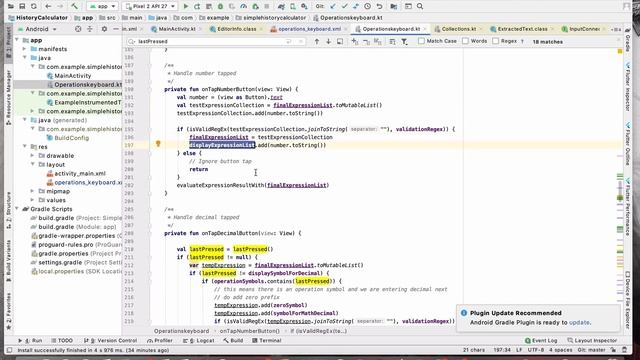The height and width of the screenshot is (360, 640).
Task: Click the Open file folder toolbar icon
Action: pos(11,6)
